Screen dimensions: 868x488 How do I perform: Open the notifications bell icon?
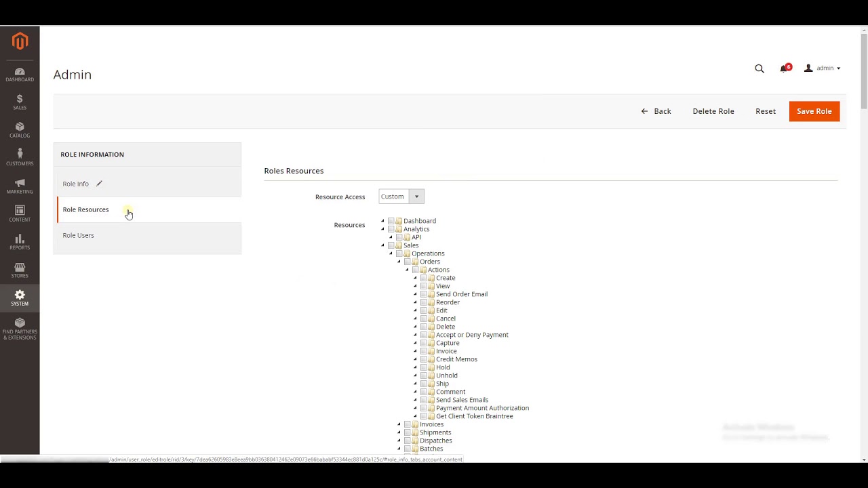pos(785,68)
